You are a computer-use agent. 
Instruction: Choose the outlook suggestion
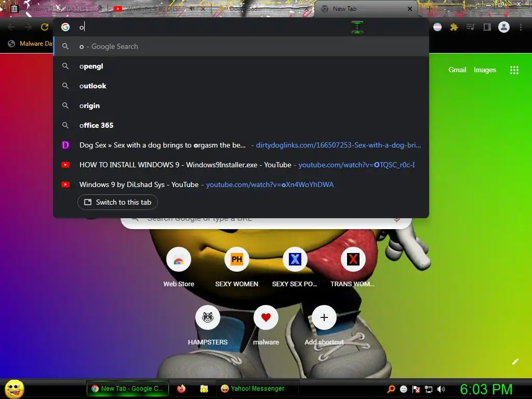[241, 86]
